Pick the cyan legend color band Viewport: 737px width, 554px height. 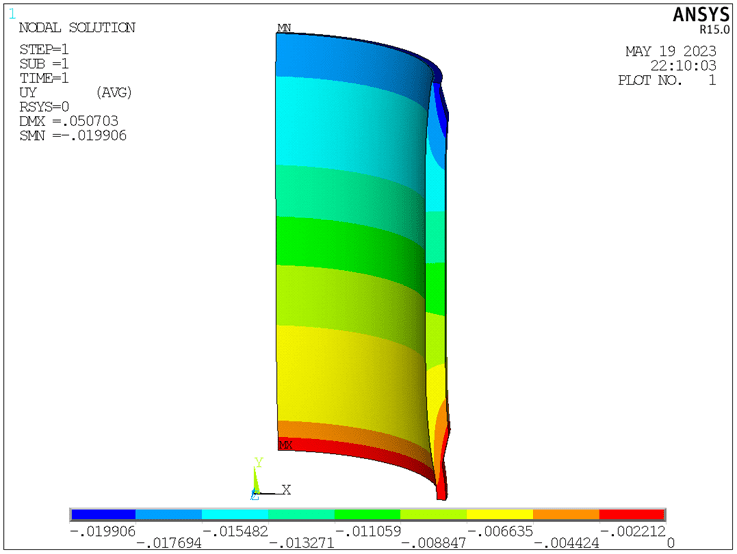tap(235, 515)
